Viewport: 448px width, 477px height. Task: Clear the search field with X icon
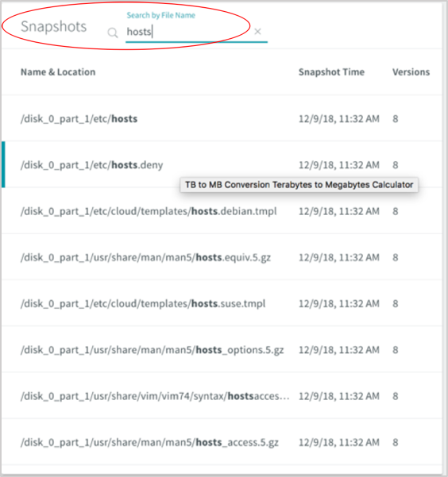[257, 31]
